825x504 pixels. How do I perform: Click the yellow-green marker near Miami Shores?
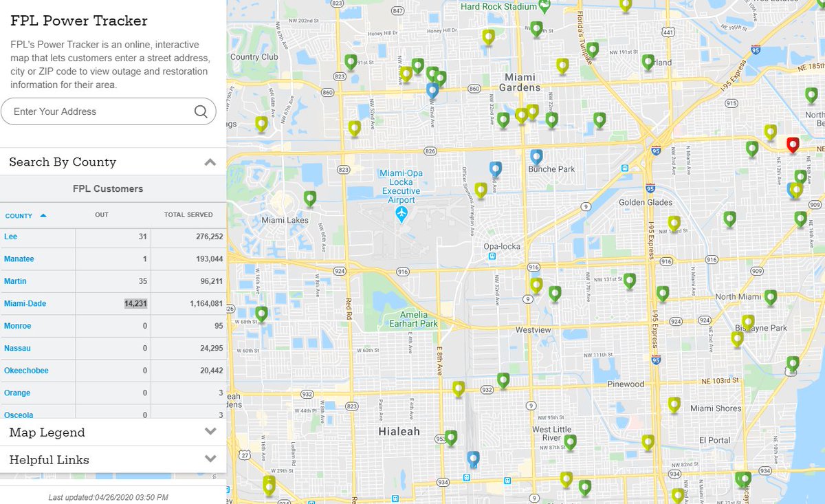[674, 404]
